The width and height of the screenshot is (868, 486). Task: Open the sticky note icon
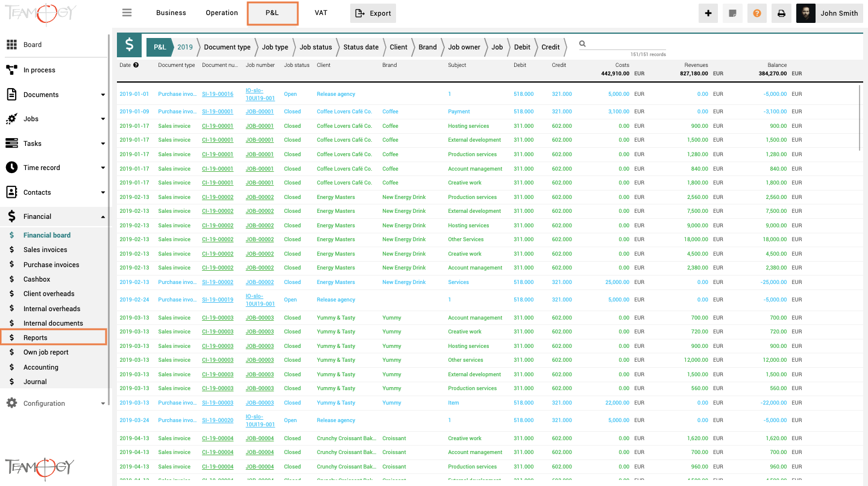[732, 13]
